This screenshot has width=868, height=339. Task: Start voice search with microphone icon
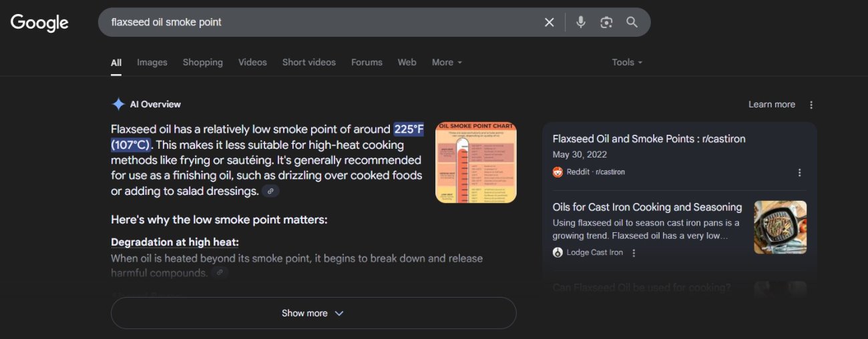point(581,22)
